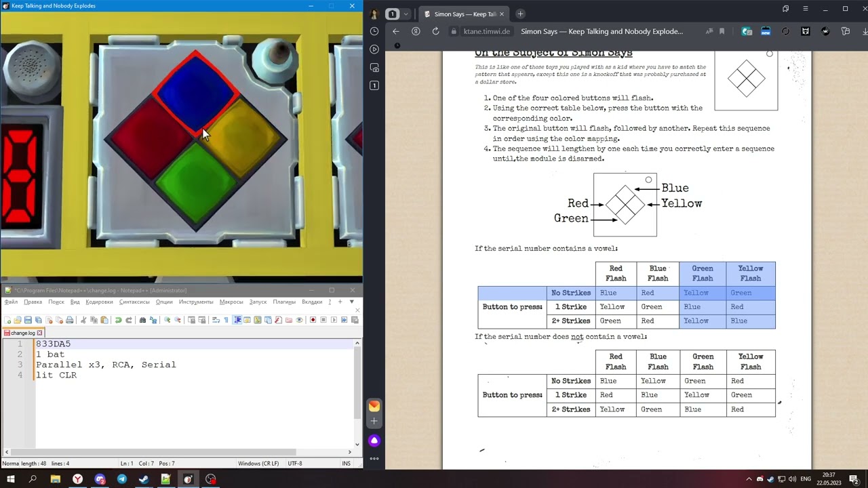Click the Paste icon in Notepad++ toolbar
Screen dimensions: 868x488
pyautogui.click(x=104, y=320)
